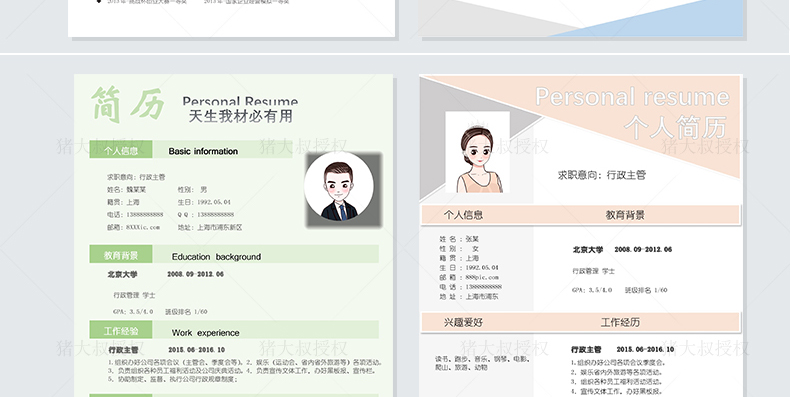Screen dimensions: 790x397
Task: Click '求职意向：行政主管' in the pink resume
Action: (602, 175)
